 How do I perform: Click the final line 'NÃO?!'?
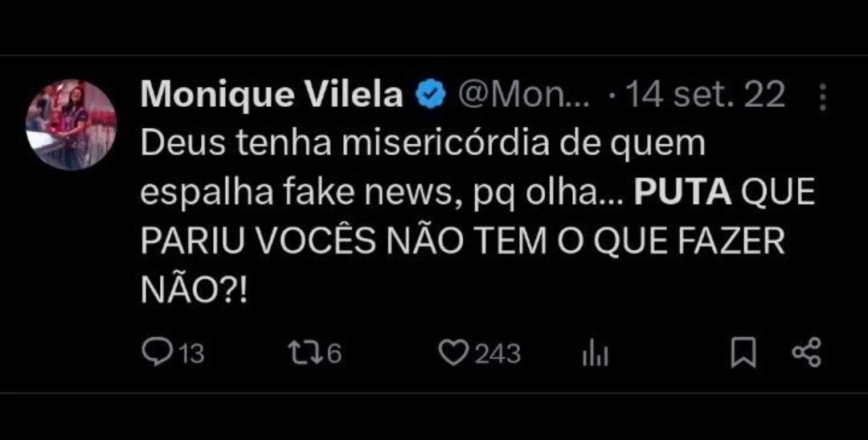pyautogui.click(x=193, y=290)
